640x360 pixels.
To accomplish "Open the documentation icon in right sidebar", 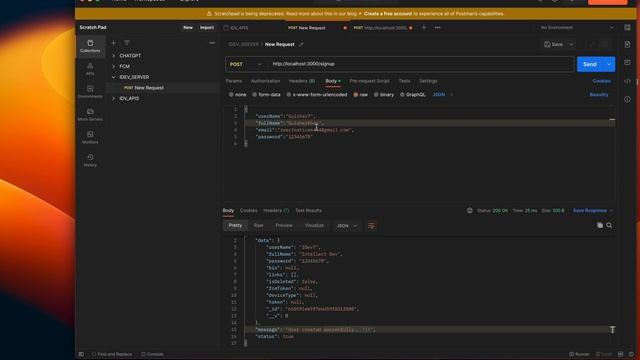I will point(627,44).
